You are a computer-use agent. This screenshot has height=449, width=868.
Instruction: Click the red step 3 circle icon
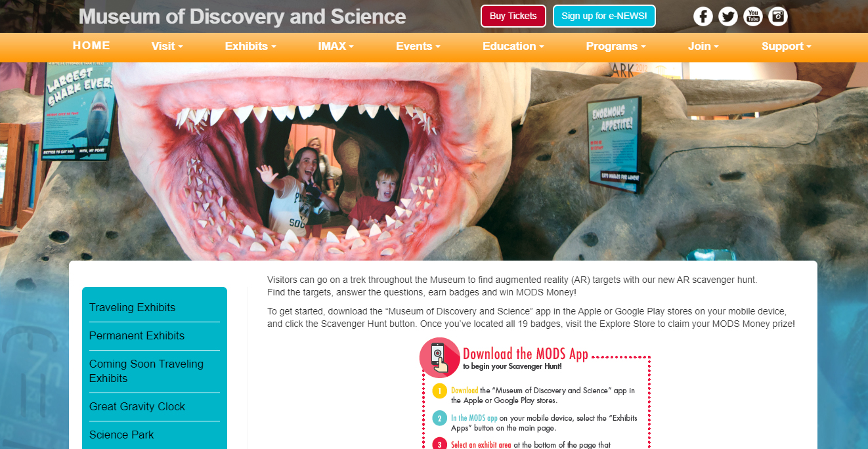pos(440,444)
